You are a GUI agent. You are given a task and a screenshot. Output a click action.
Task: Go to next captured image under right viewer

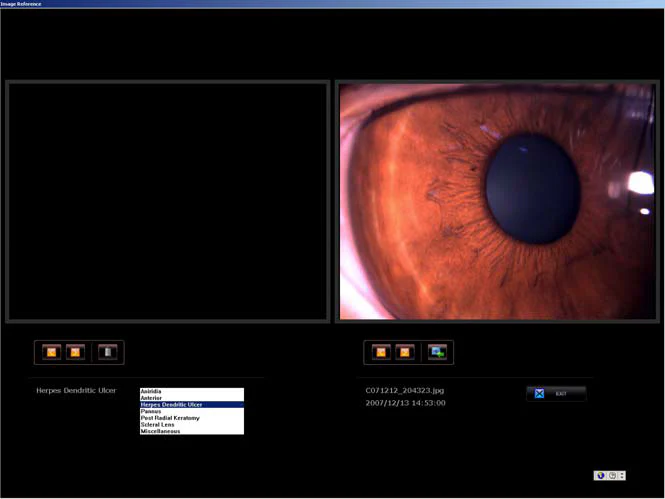[405, 352]
